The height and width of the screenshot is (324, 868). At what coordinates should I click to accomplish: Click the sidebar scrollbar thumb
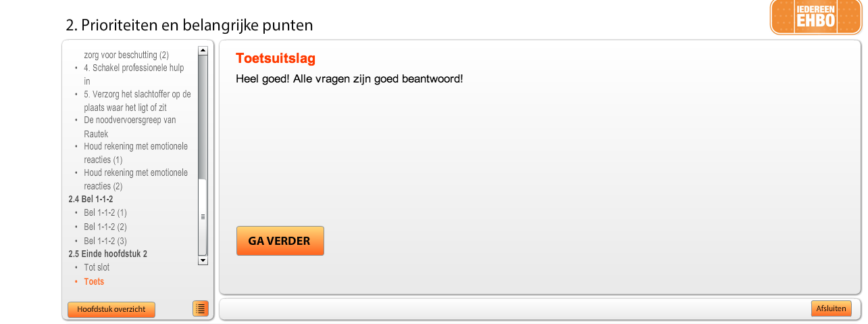pyautogui.click(x=203, y=216)
